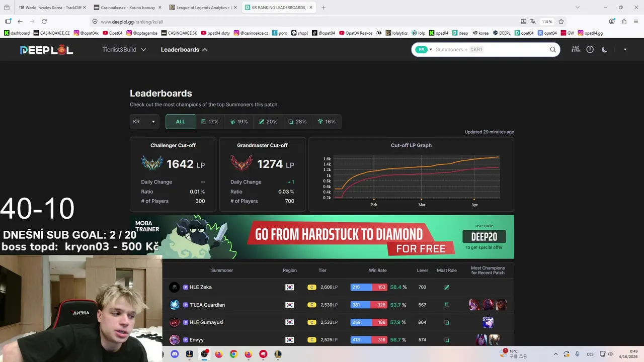This screenshot has height=362, width=644.
Task: Toggle dark mode with the moon icon
Action: 604,50
